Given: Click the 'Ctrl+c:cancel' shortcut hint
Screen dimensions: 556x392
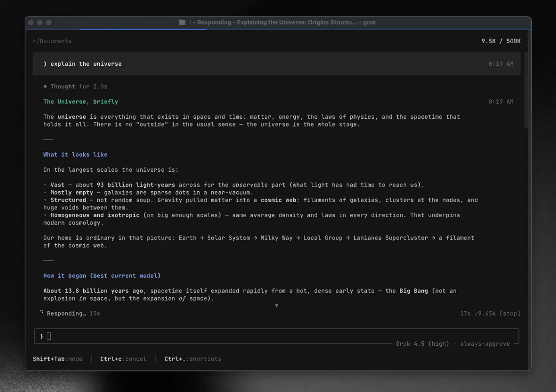Looking at the screenshot, I should click(123, 359).
